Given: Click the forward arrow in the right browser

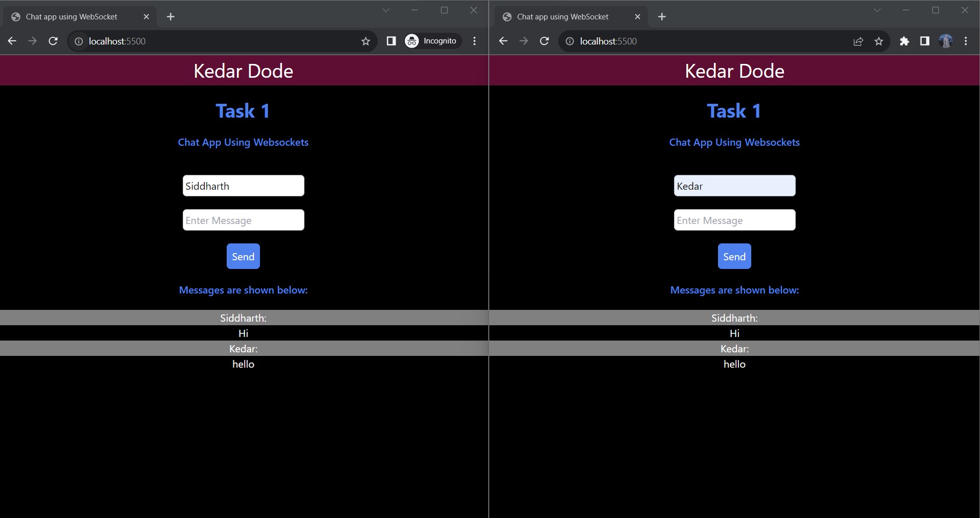Looking at the screenshot, I should point(524,41).
